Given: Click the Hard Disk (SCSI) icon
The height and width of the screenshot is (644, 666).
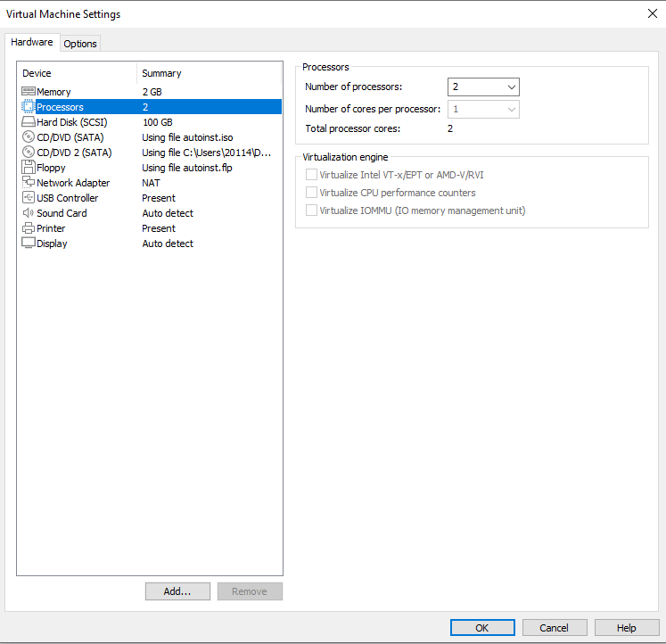Looking at the screenshot, I should click(28, 122).
